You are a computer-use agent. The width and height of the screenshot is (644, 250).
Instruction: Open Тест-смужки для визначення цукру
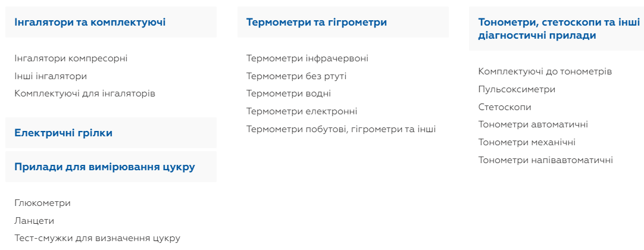point(97,238)
